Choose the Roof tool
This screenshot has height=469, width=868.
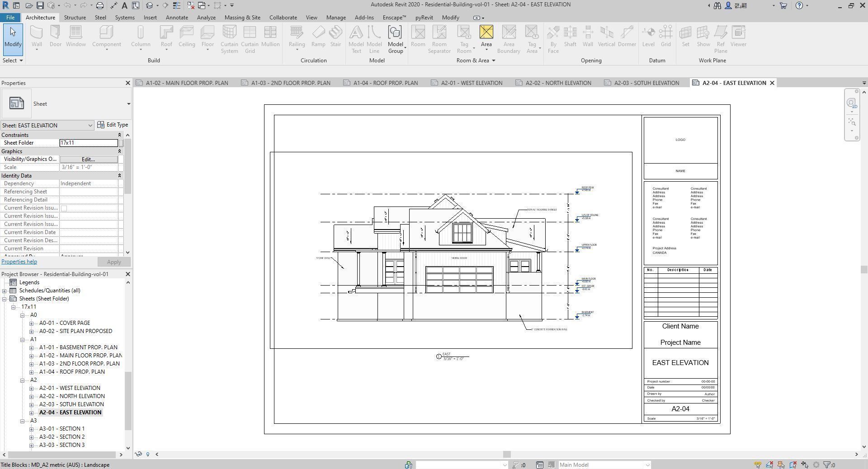166,37
